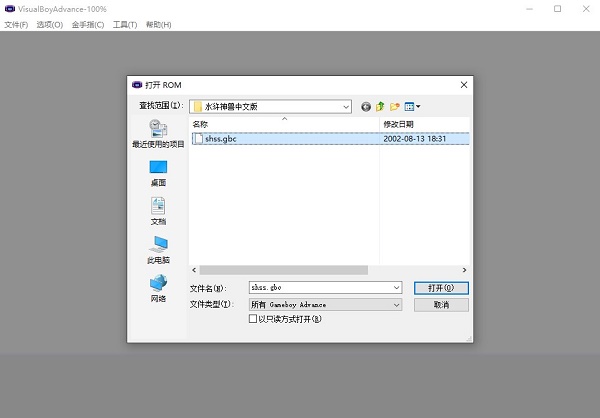Select the shss.gbc file name
This screenshot has height=418, width=600.
pos(220,139)
